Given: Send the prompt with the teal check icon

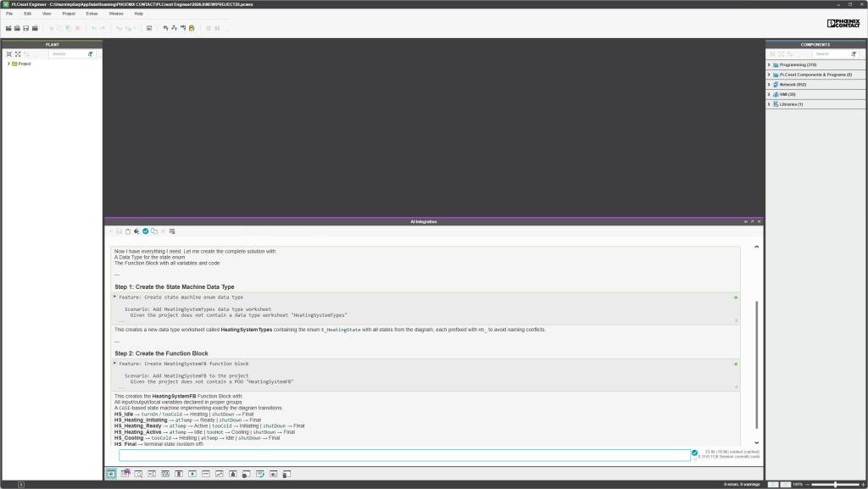Looking at the screenshot, I should (694, 453).
